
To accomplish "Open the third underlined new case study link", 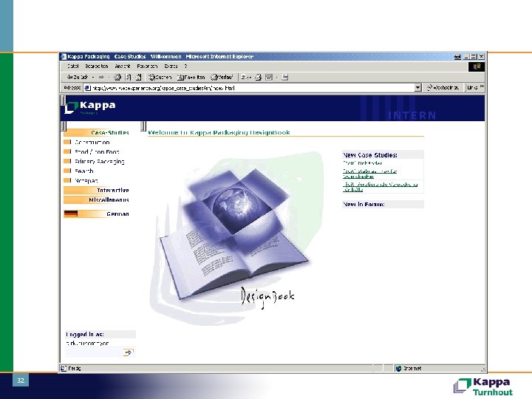I will tap(380, 187).
